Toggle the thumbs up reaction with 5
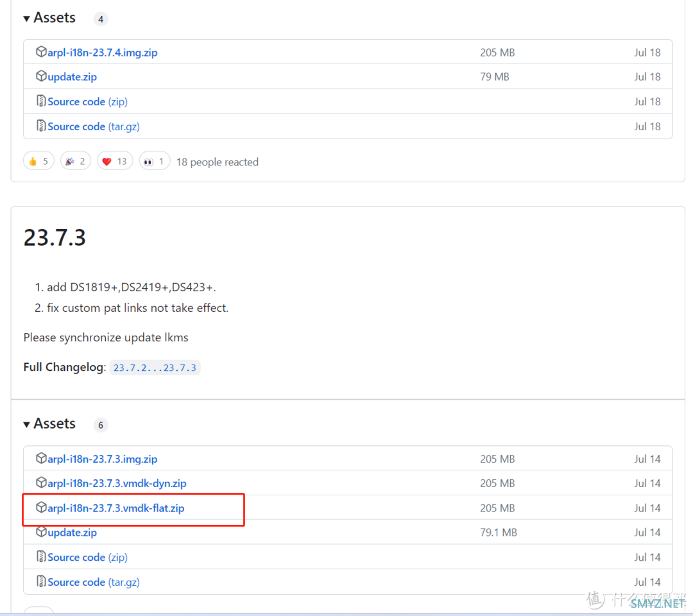This screenshot has width=693, height=616. [39, 161]
